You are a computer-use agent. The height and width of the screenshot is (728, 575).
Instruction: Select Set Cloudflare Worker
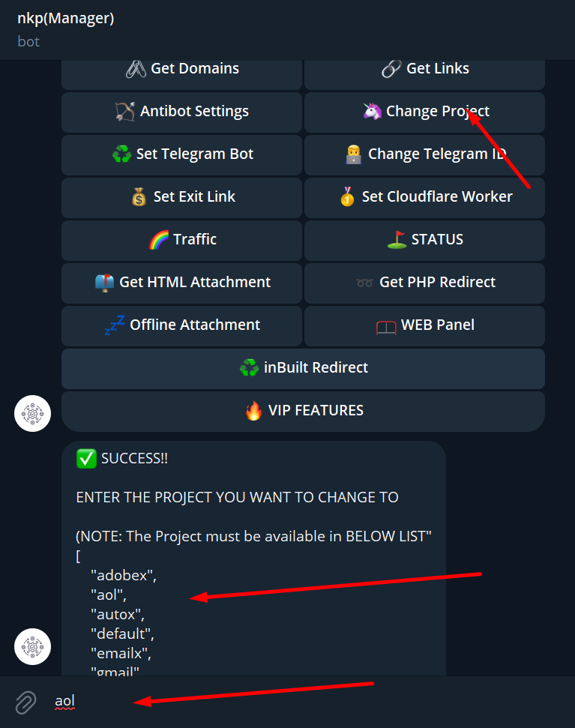(x=424, y=197)
